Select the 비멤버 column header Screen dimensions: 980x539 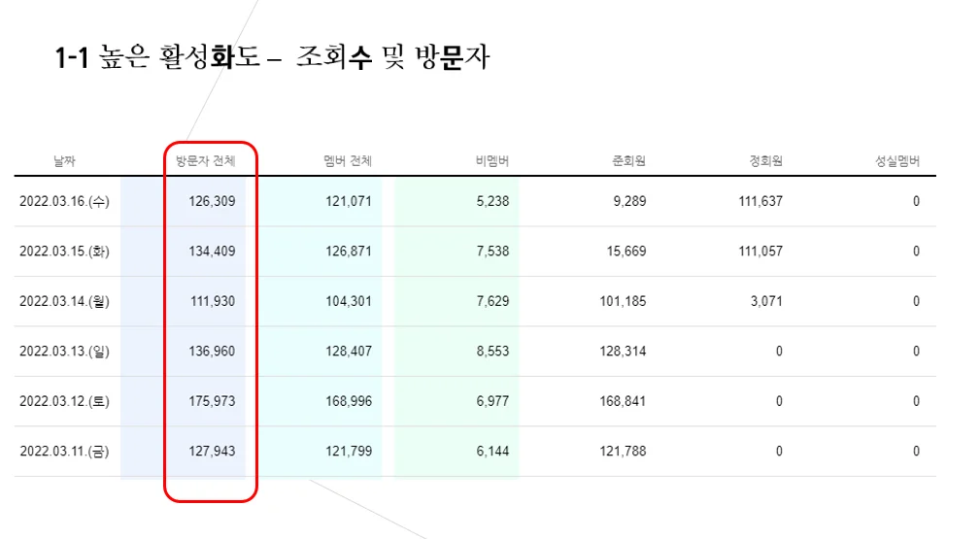tap(491, 161)
